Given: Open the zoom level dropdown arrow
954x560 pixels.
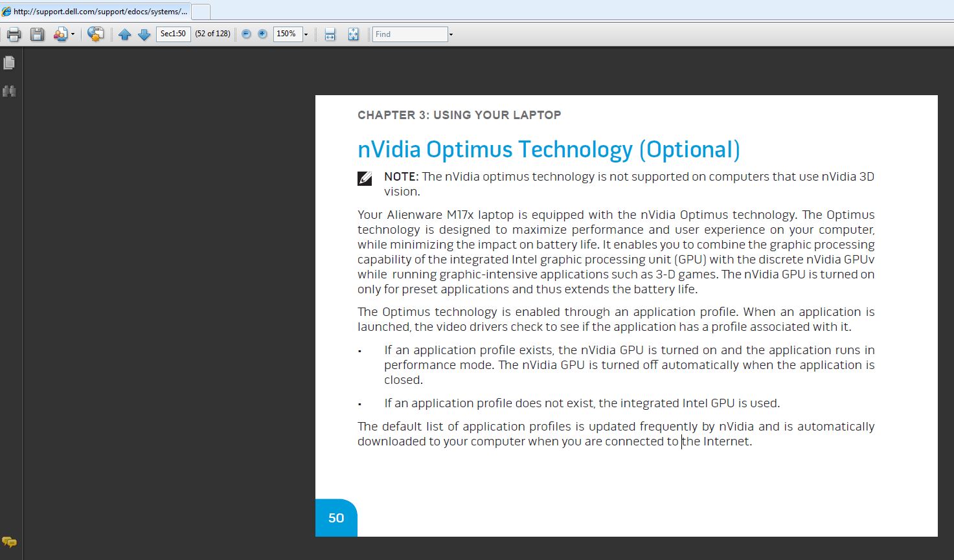Looking at the screenshot, I should pyautogui.click(x=306, y=34).
